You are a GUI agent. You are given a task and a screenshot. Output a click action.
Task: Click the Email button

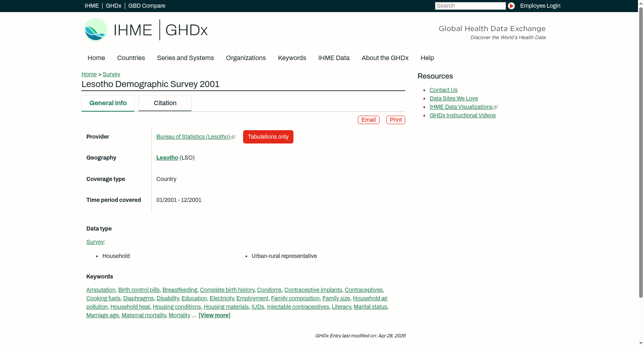[x=369, y=120]
